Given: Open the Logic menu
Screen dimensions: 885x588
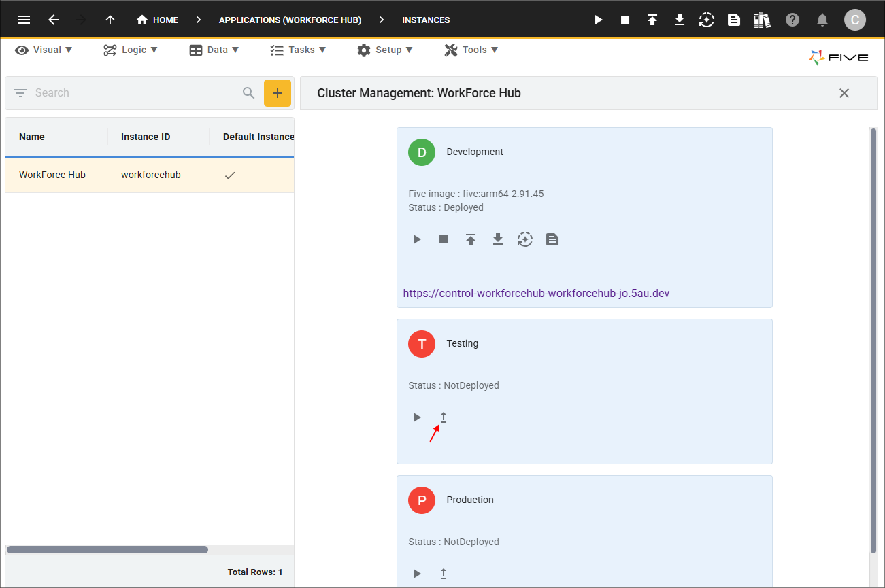Looking at the screenshot, I should tap(131, 50).
